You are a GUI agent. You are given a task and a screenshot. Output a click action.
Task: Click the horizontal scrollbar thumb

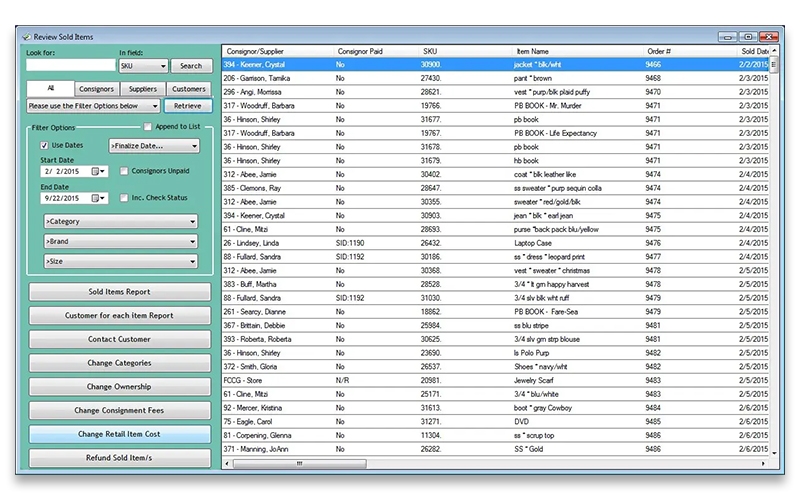[300, 464]
